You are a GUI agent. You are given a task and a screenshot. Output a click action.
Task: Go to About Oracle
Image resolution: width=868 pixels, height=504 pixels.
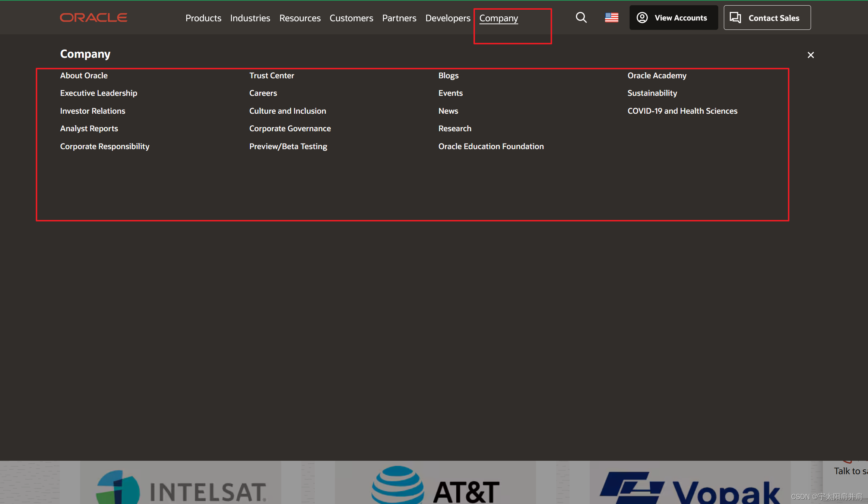coord(84,75)
